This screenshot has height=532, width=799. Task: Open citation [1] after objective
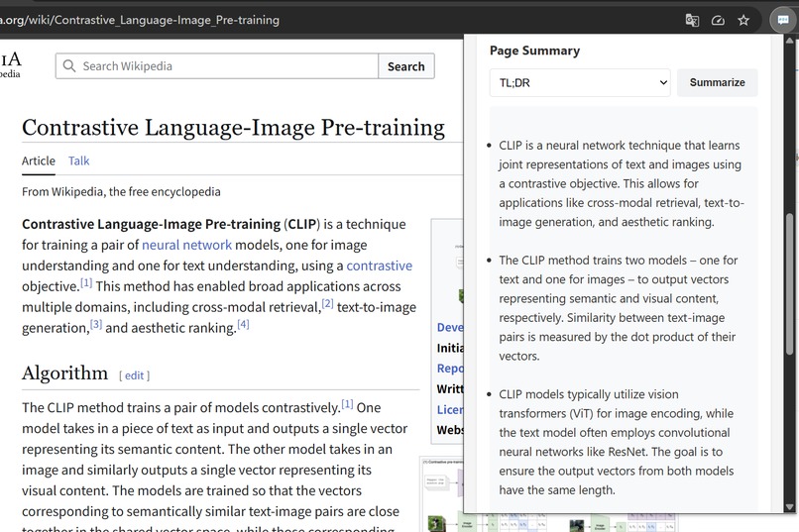click(86, 282)
